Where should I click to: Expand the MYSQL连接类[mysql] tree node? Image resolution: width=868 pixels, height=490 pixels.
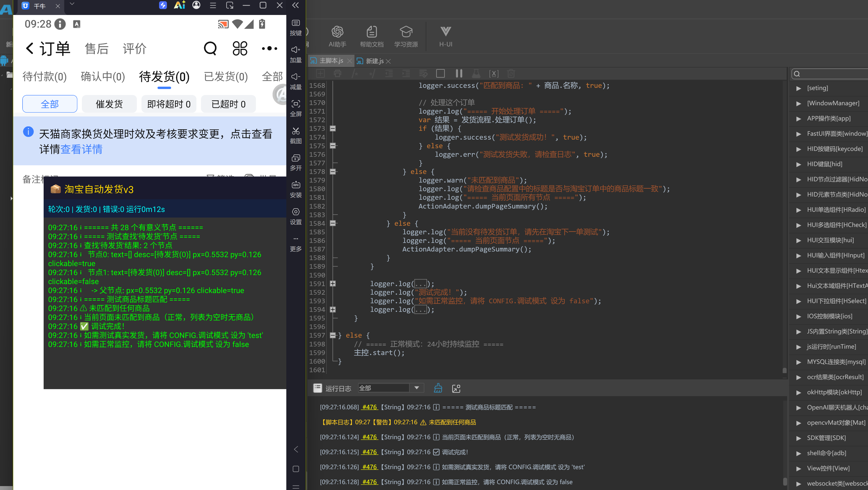798,362
